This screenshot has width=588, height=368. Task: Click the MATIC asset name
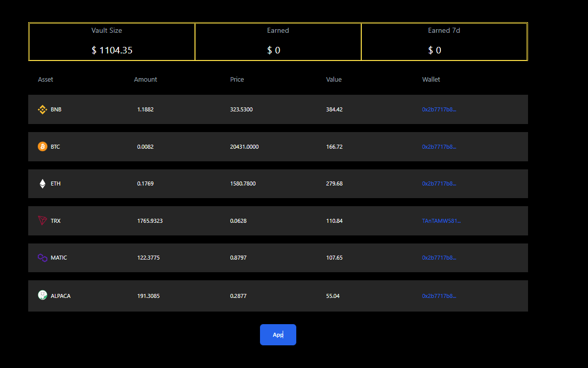point(59,258)
